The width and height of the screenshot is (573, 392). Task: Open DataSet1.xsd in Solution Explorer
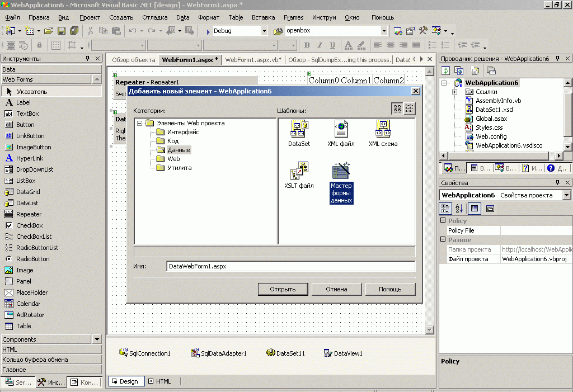pos(490,110)
